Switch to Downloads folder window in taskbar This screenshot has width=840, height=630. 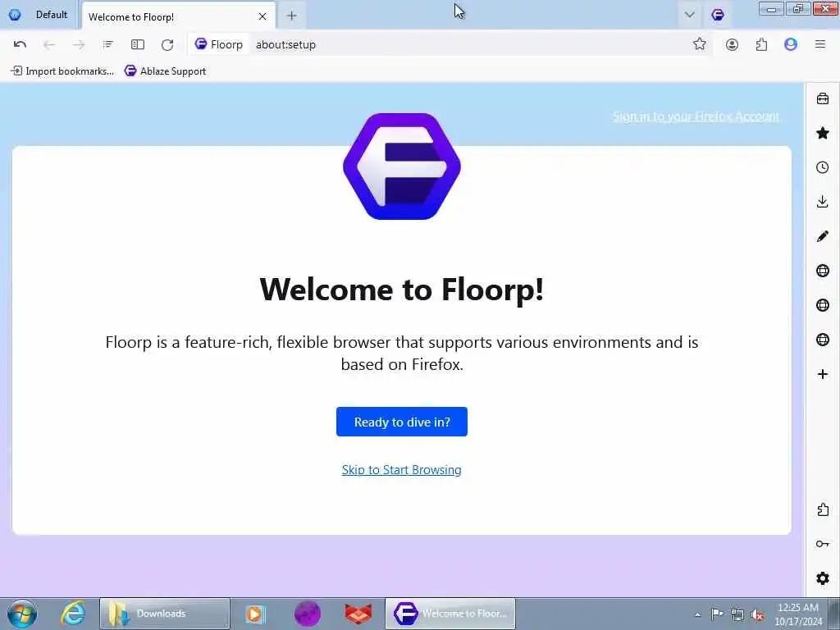pos(164,614)
